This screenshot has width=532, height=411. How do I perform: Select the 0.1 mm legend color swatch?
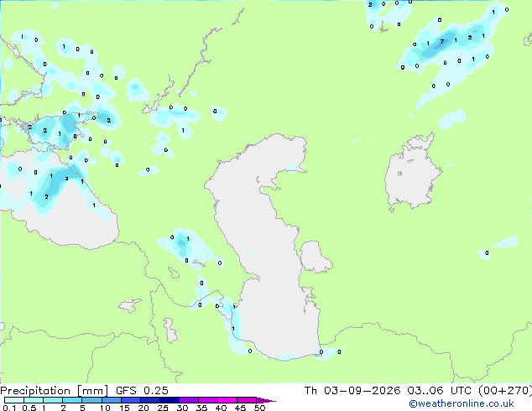(x=14, y=400)
